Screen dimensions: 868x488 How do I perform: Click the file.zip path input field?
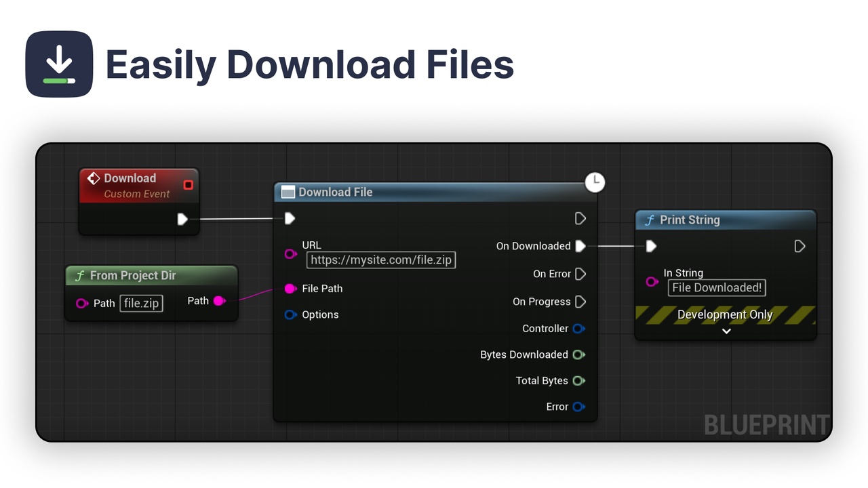click(x=142, y=303)
